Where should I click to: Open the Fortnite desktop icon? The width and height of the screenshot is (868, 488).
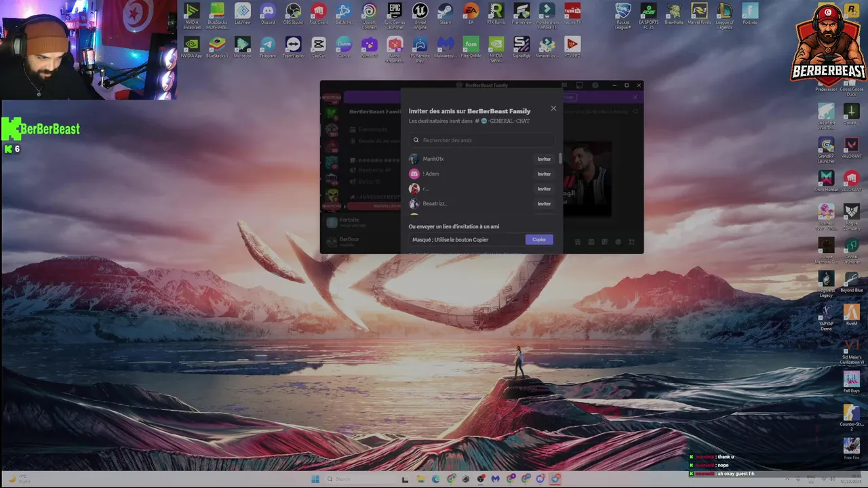coord(750,14)
